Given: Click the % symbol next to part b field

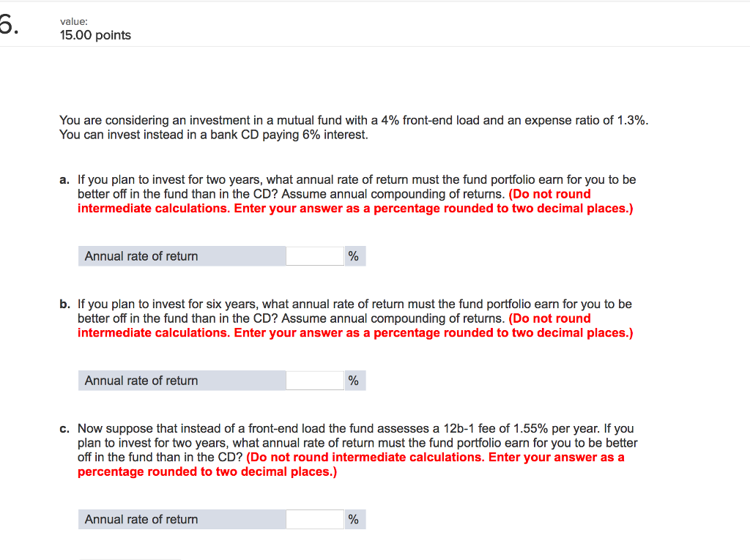Looking at the screenshot, I should point(354,380).
